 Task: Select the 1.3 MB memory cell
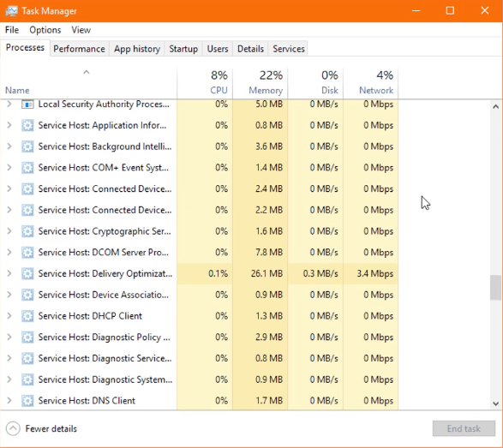click(x=260, y=316)
